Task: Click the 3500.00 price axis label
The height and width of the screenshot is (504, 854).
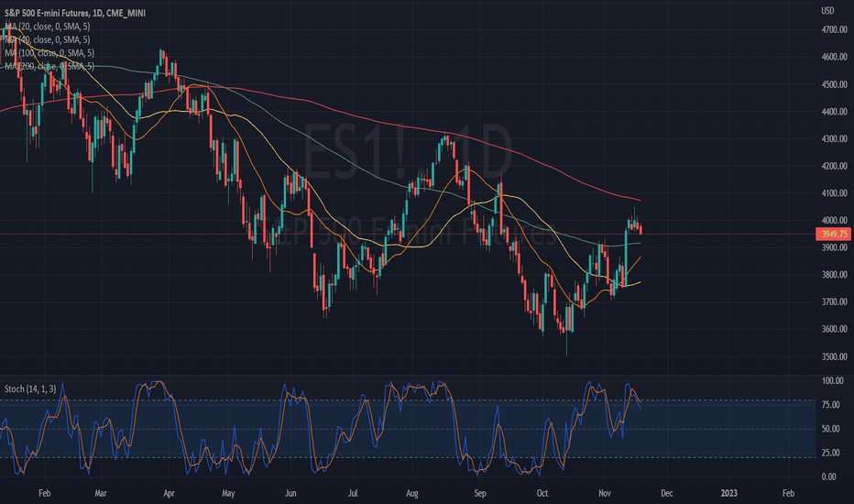Action: 835,356
